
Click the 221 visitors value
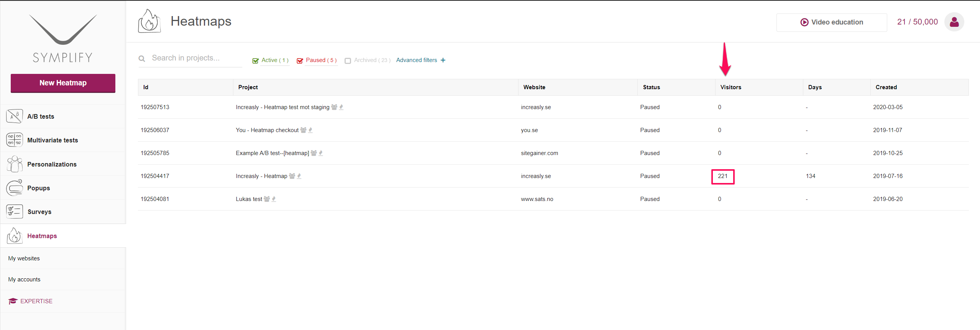point(722,176)
